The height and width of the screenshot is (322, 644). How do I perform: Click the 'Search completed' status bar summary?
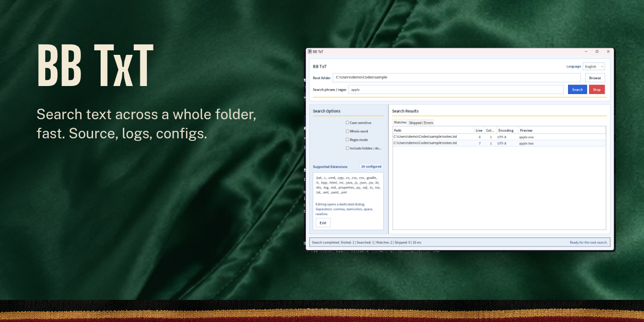[367, 243]
